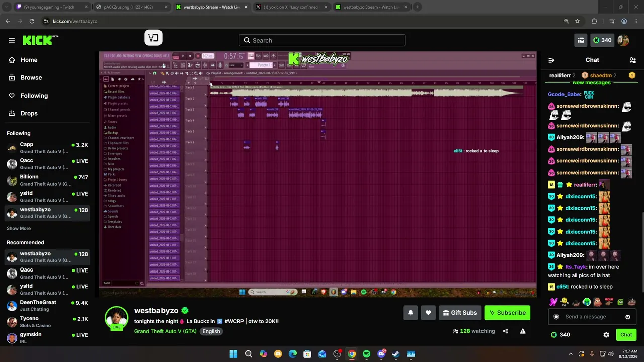Share the stream via share icon
This screenshot has width=644, height=362.
pyautogui.click(x=506, y=331)
